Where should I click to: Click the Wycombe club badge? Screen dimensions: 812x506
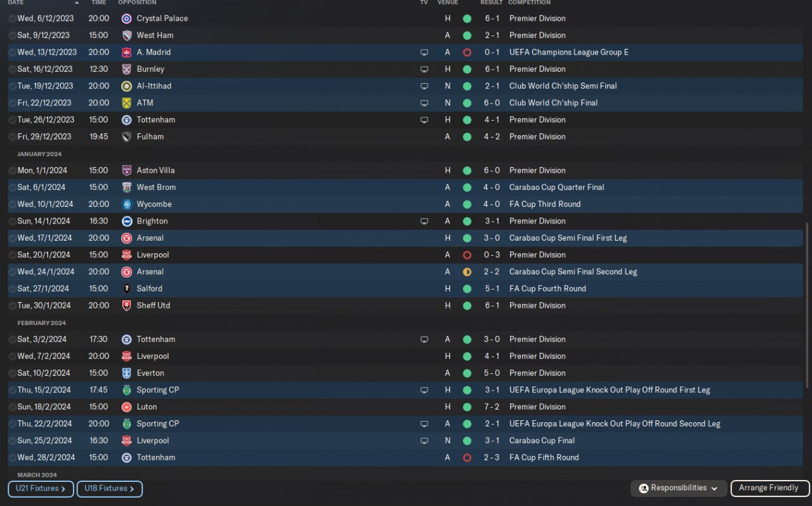coord(127,204)
